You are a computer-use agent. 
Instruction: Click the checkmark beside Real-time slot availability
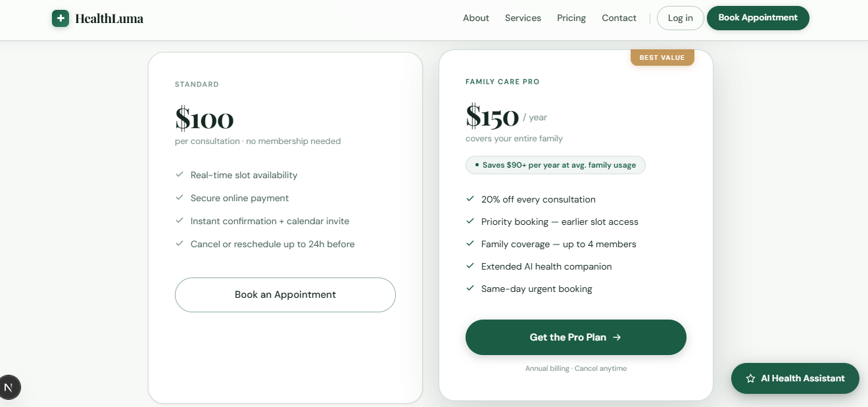tap(180, 175)
